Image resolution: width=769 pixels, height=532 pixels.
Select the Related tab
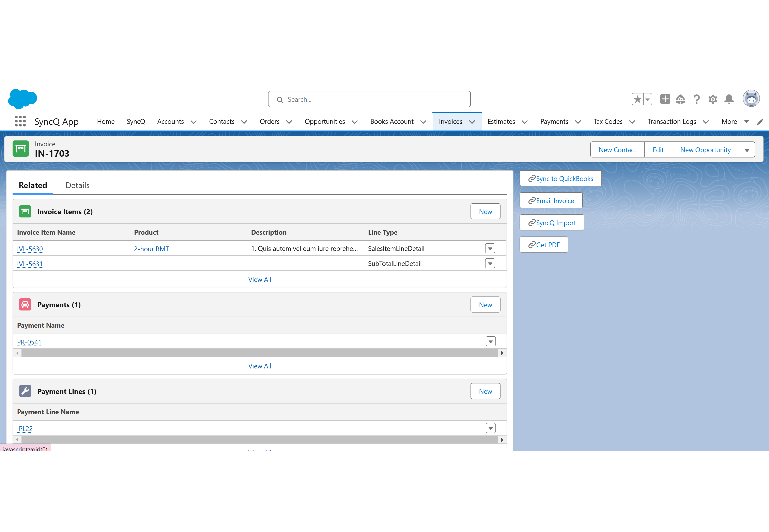pyautogui.click(x=33, y=185)
